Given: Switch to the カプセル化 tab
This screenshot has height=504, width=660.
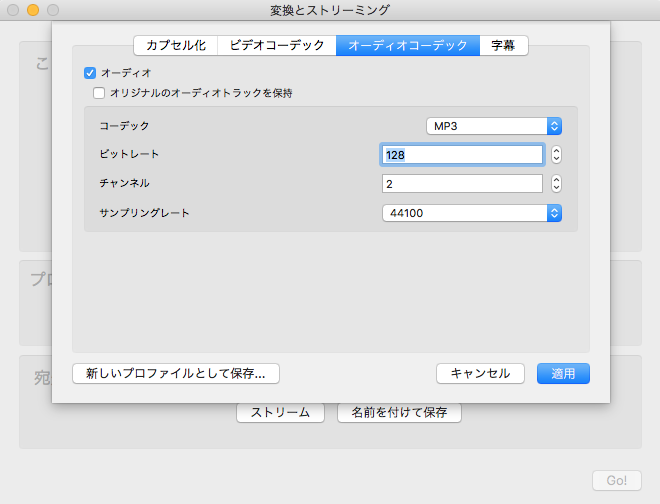Looking at the screenshot, I should [x=177, y=45].
